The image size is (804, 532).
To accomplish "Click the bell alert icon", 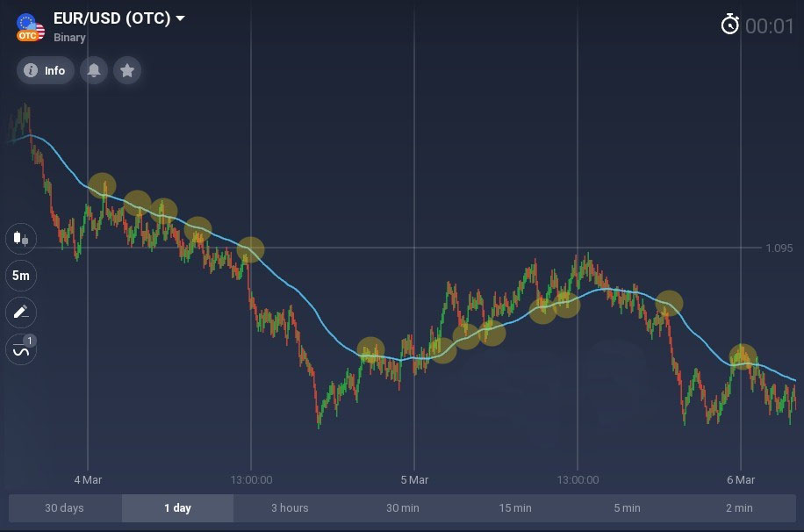I will coord(94,70).
